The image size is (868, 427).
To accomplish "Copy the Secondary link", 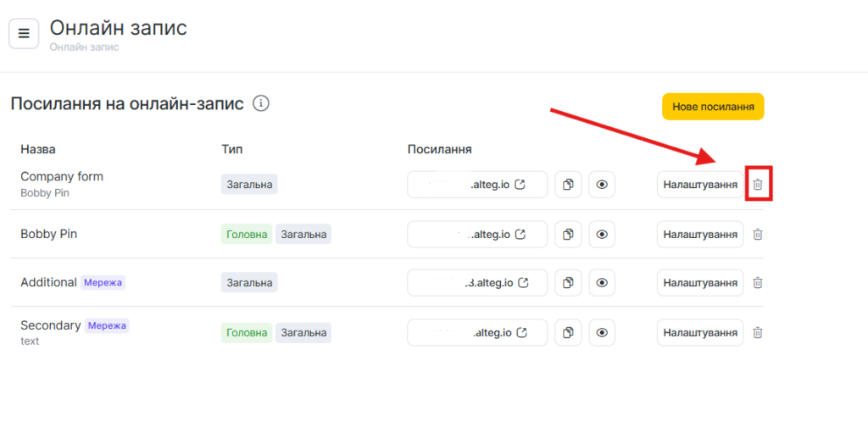I will pyautogui.click(x=569, y=333).
